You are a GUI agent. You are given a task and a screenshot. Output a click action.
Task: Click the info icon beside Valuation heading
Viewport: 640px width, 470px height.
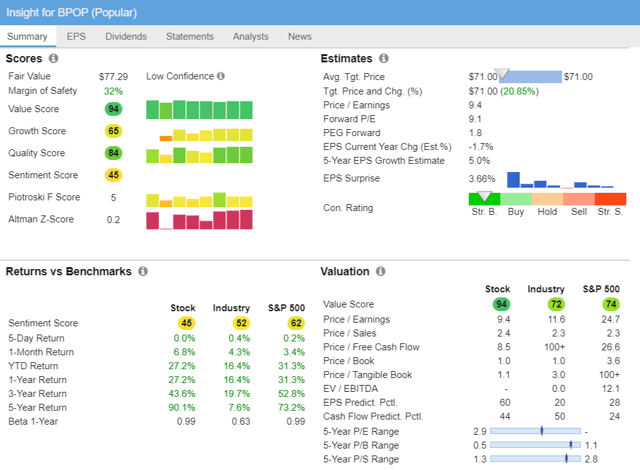(x=380, y=271)
